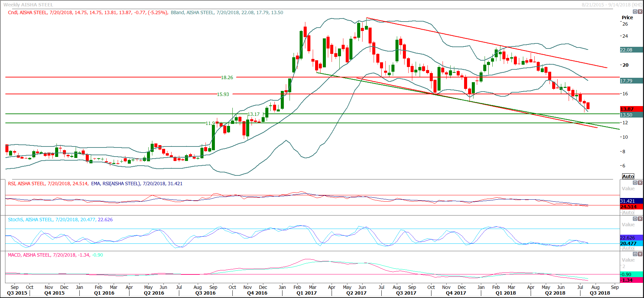Click the Auto scale button in RSI pane
644x298 pixels.
(628, 212)
